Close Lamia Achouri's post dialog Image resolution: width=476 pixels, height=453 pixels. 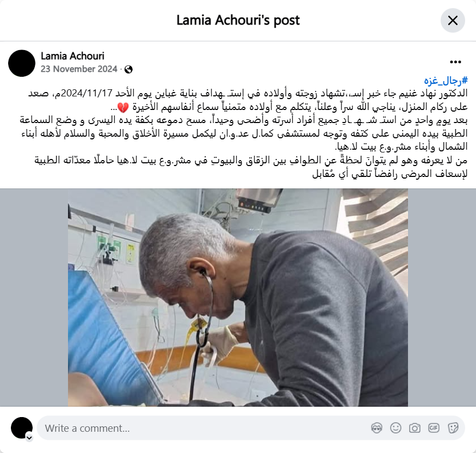click(x=453, y=20)
